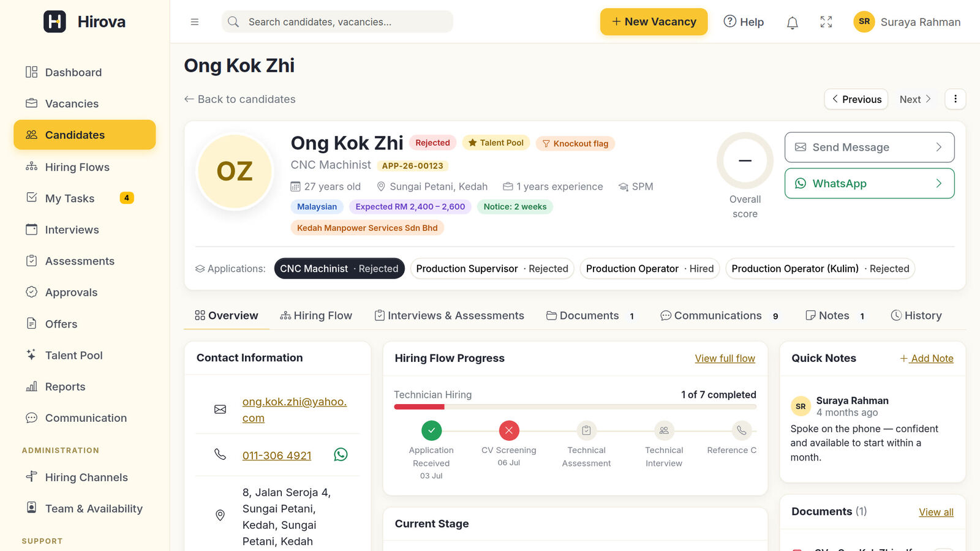
Task: Go to Previous candidate
Action: click(856, 99)
